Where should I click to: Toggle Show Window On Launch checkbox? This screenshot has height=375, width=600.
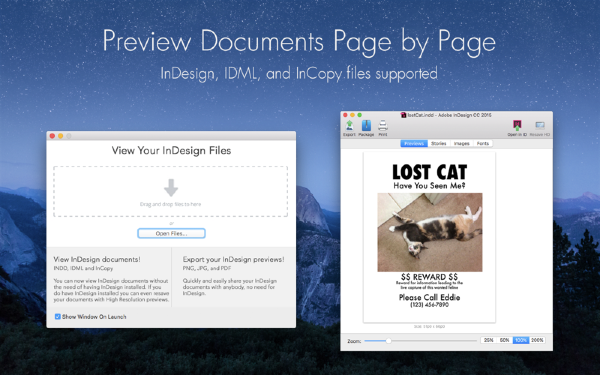pos(58,316)
